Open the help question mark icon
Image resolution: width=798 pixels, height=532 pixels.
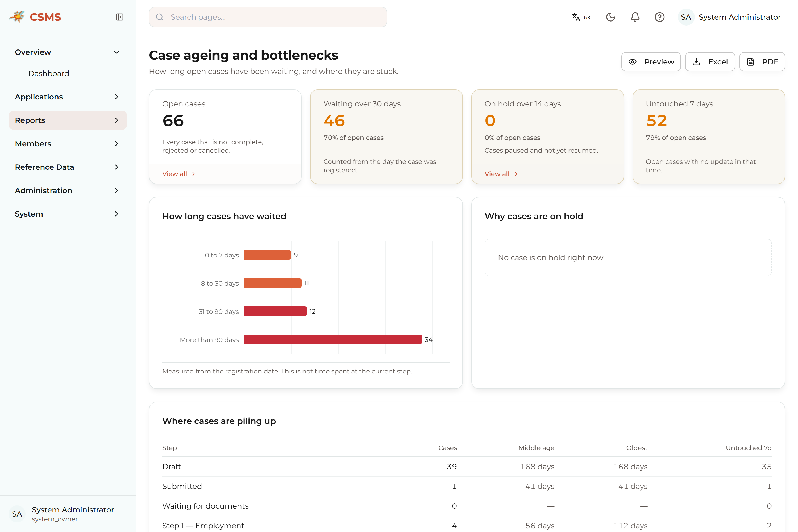coord(659,17)
